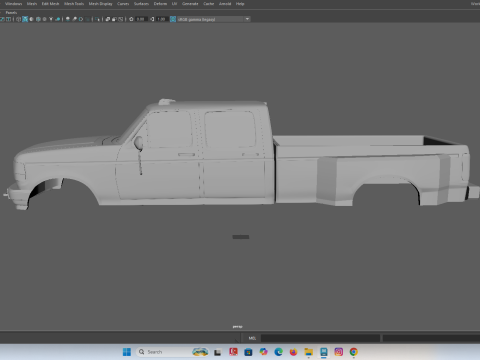Toggle the view transform icon
This screenshot has height=360, width=480.
[x=173, y=19]
